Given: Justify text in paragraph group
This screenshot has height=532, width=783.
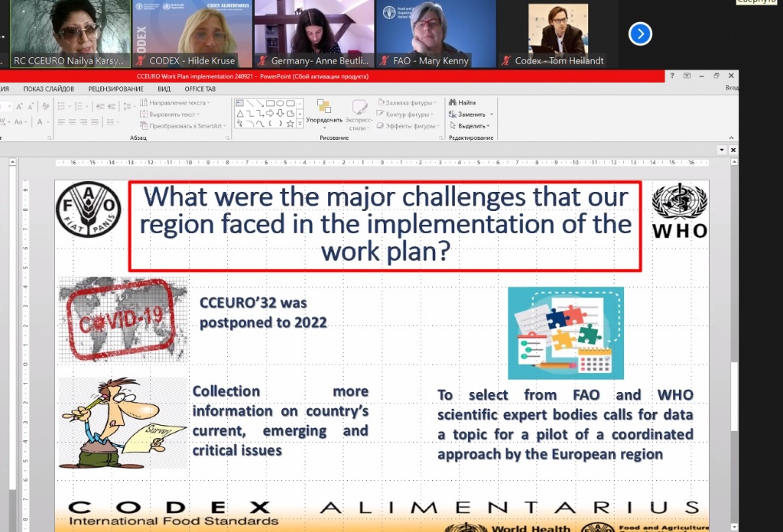Looking at the screenshot, I should point(94,122).
